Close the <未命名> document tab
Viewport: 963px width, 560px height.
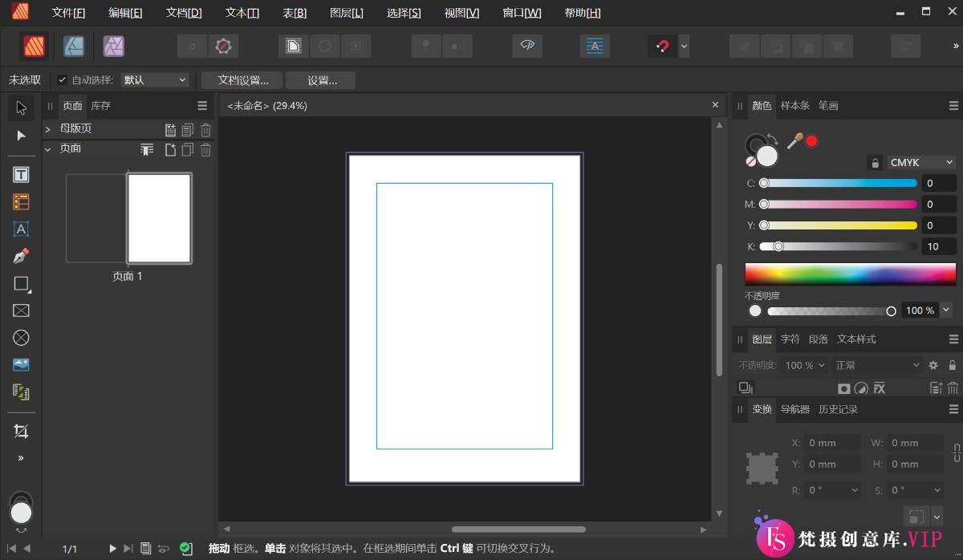[715, 105]
